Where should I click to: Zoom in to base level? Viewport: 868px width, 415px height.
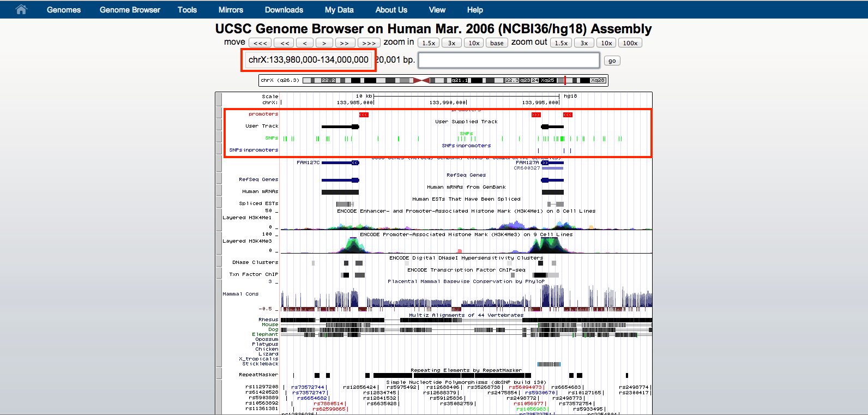point(497,43)
